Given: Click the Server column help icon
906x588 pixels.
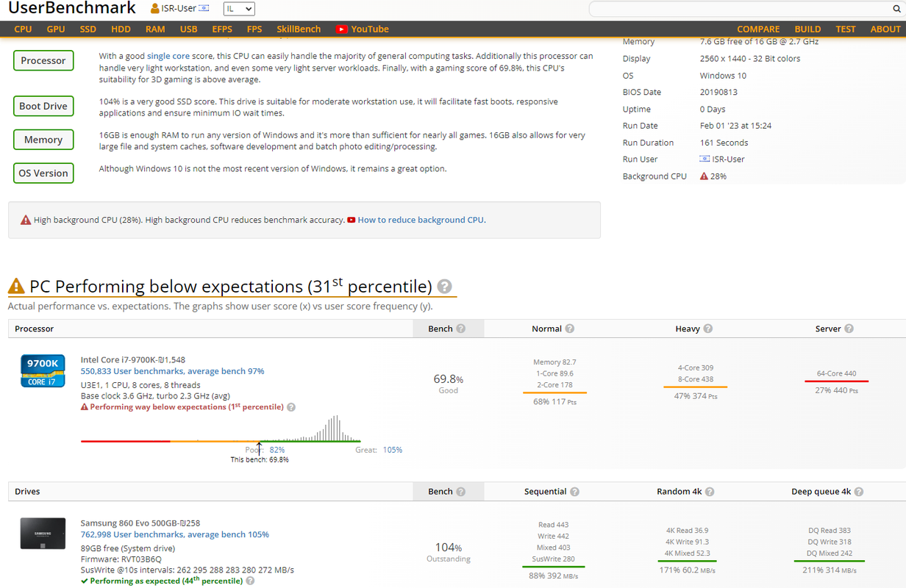Looking at the screenshot, I should [849, 329].
